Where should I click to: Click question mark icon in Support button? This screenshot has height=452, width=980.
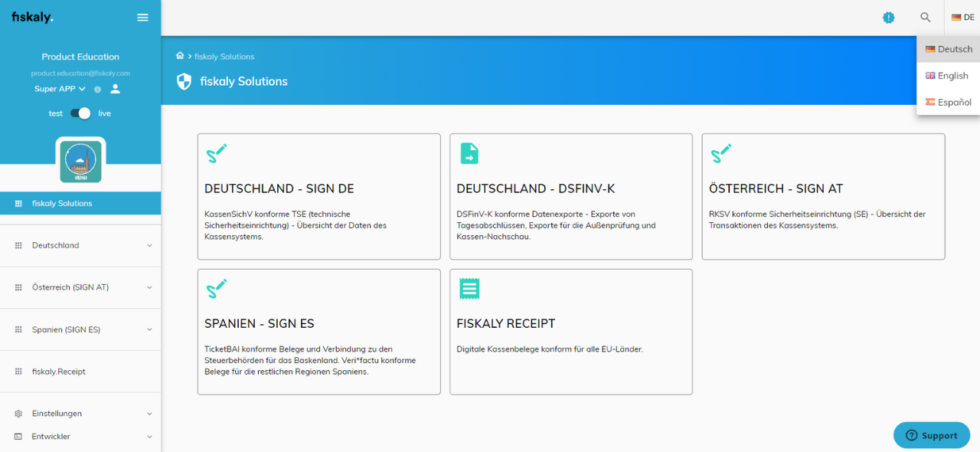[911, 435]
